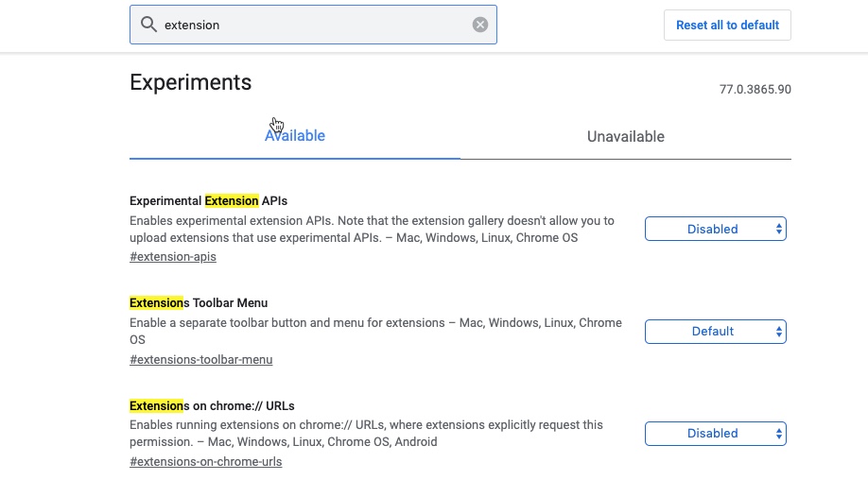Image resolution: width=868 pixels, height=480 pixels.
Task: Follow the #extensions-on-chrome-urls anchor link
Action: coord(205,461)
